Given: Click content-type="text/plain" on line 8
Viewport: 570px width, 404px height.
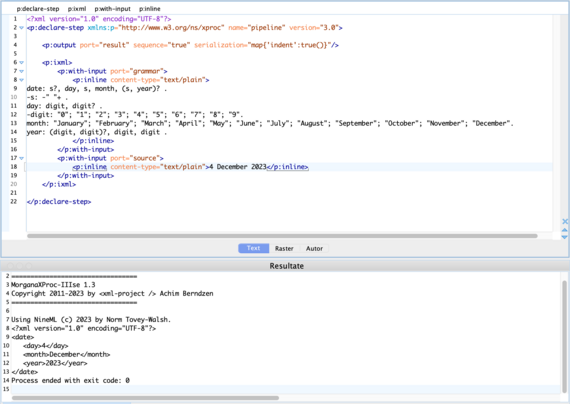Looking at the screenshot, I should click(158, 80).
